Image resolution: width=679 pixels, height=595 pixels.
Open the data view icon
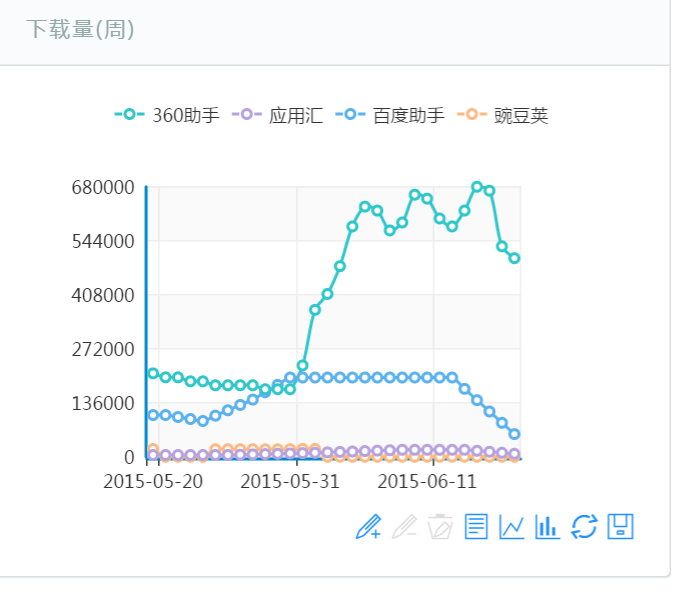[476, 526]
